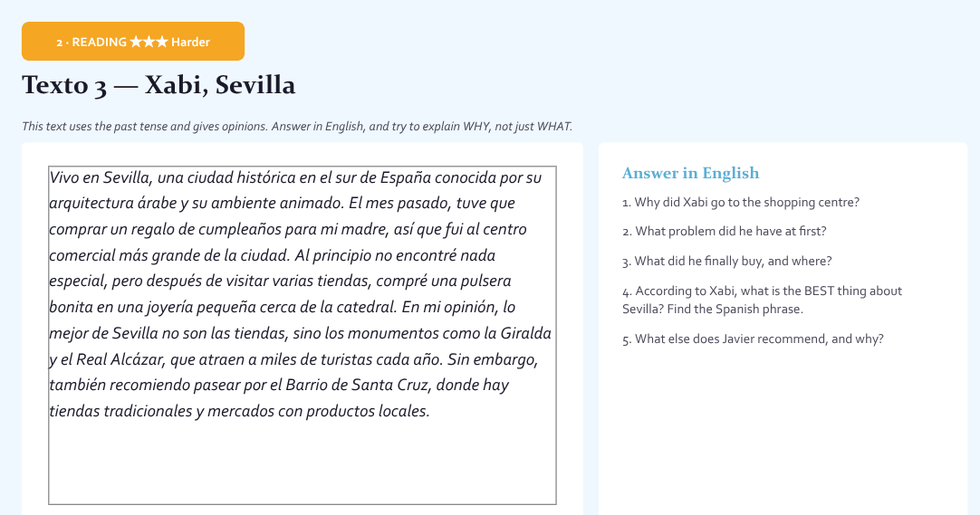Click the phrase 'El mes pasado' in the text
Screen dimensions: 980x515
coord(400,204)
